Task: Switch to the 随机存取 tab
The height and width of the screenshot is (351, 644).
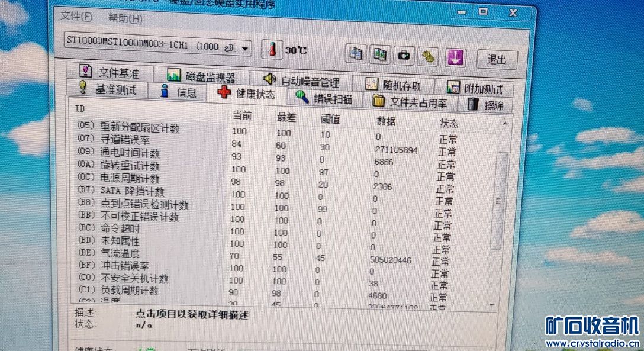Action: click(394, 85)
